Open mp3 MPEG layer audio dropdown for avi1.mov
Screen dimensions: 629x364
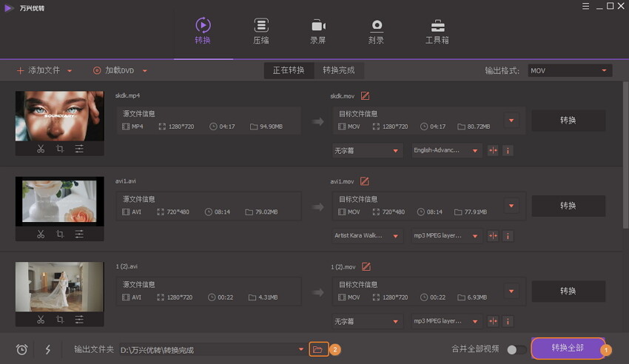[446, 236]
